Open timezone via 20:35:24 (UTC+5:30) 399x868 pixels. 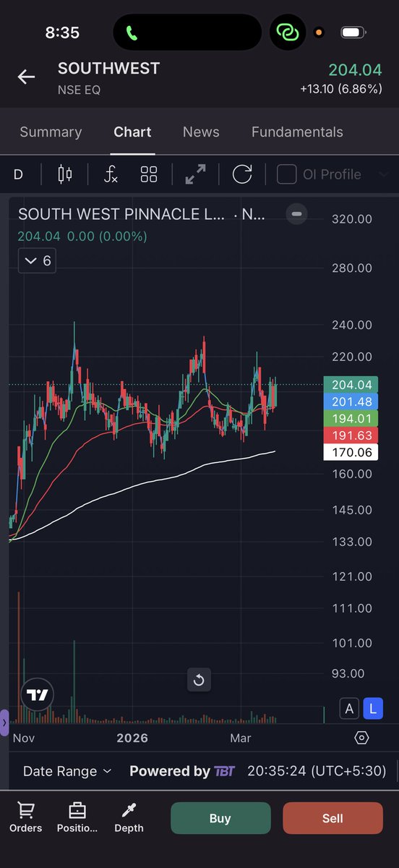tap(317, 771)
